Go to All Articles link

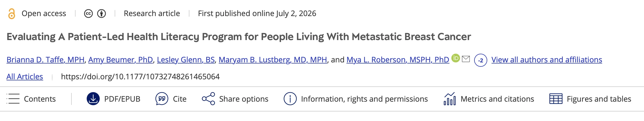(25, 77)
